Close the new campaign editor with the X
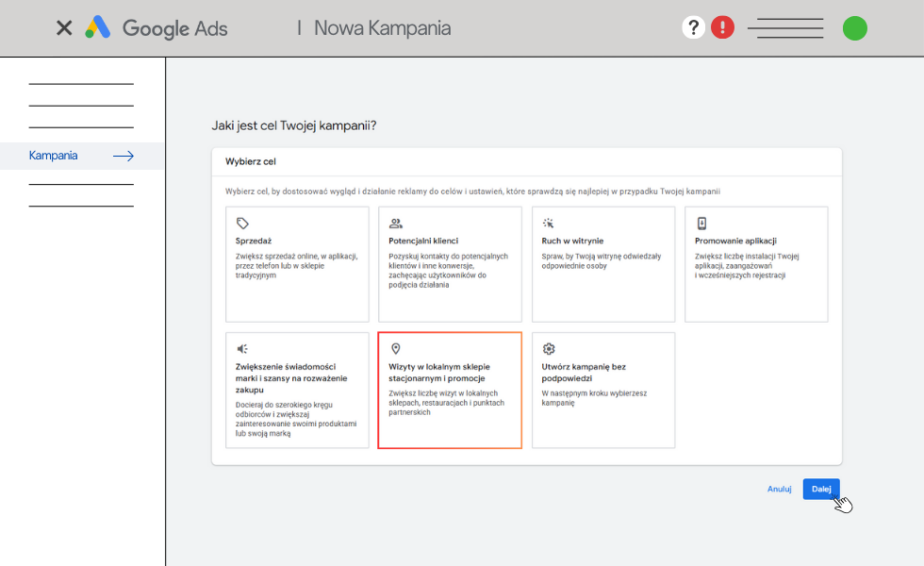Image resolution: width=924 pixels, height=566 pixels. 63,27
